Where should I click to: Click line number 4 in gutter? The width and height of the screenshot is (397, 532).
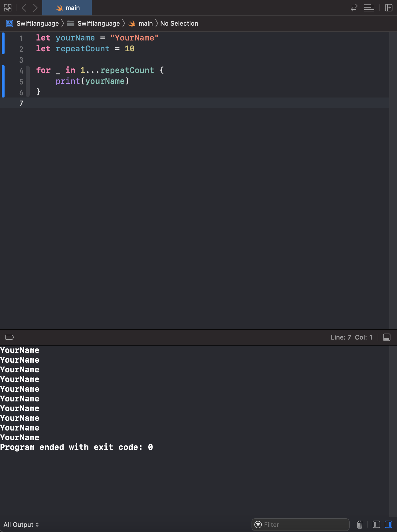21,71
